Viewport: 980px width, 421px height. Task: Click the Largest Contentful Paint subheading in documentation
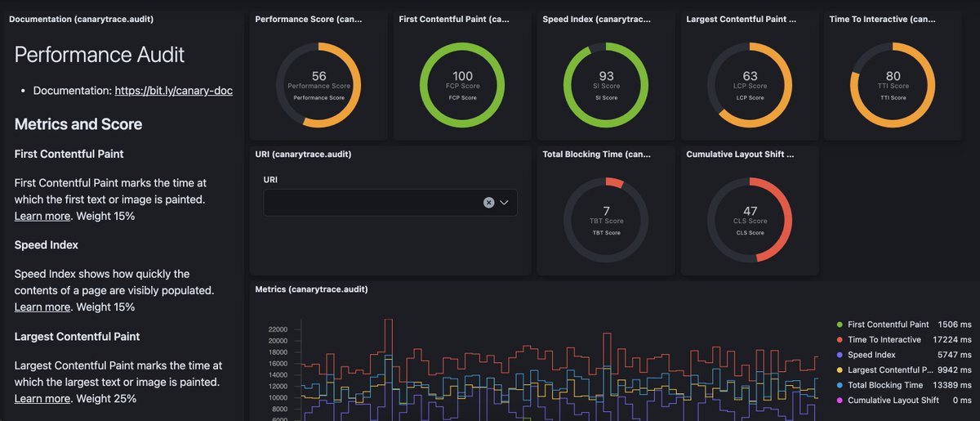point(78,337)
